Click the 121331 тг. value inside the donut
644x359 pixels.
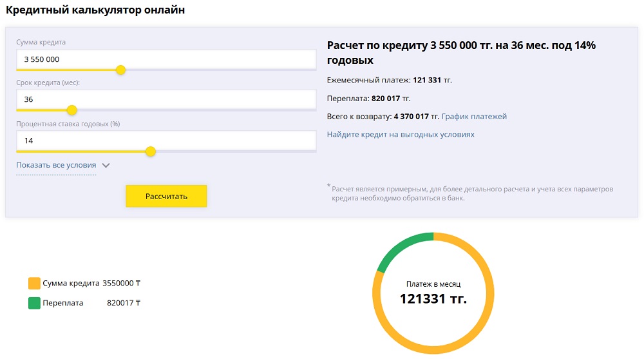[x=433, y=298]
